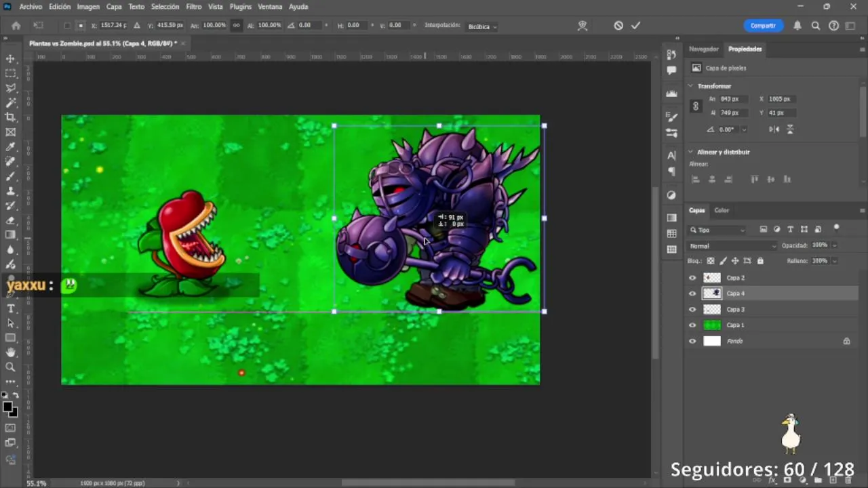Image resolution: width=868 pixels, height=488 pixels.
Task: Select the Path Selection tool
Action: [10, 323]
